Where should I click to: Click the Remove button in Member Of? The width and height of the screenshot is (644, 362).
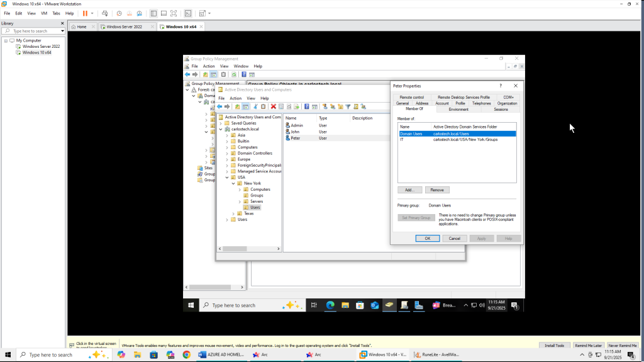(x=437, y=189)
